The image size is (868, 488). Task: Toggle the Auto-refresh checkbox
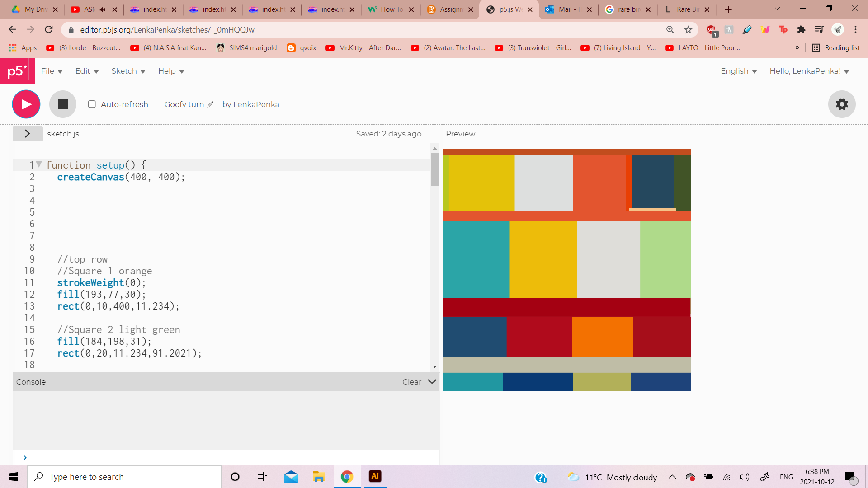[x=92, y=104]
